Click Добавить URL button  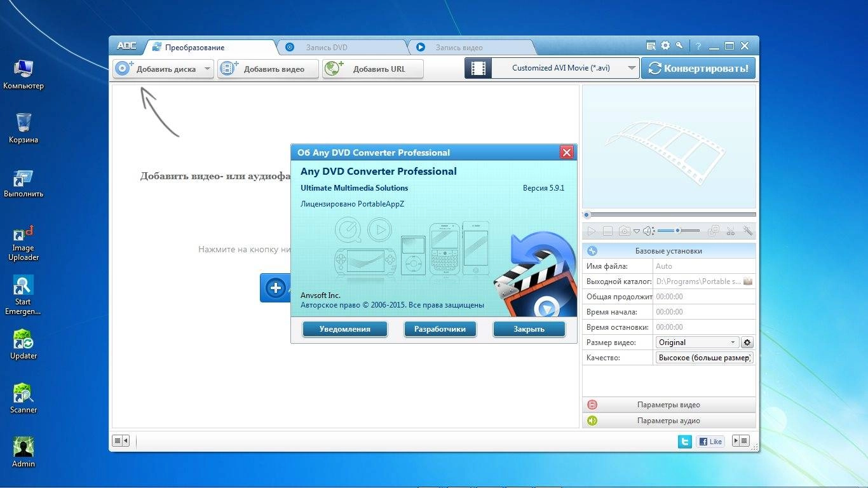[x=373, y=69]
